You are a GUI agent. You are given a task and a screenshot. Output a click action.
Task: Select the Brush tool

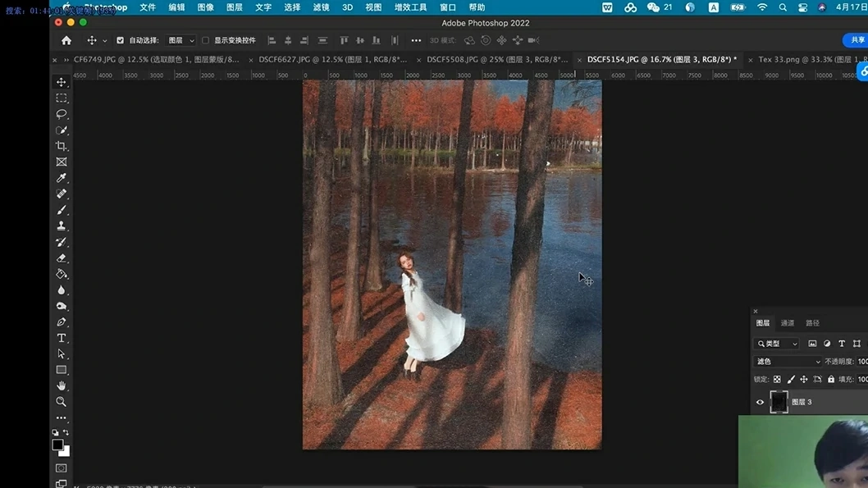62,210
